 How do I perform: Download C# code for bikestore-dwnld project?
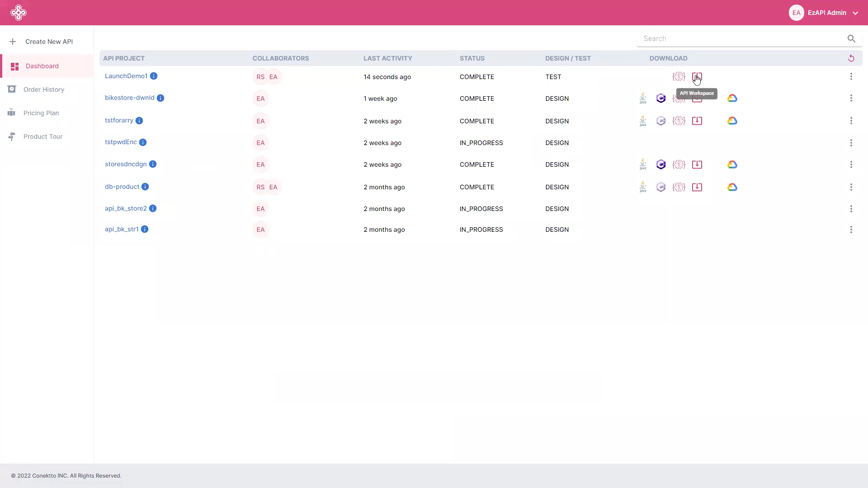660,99
